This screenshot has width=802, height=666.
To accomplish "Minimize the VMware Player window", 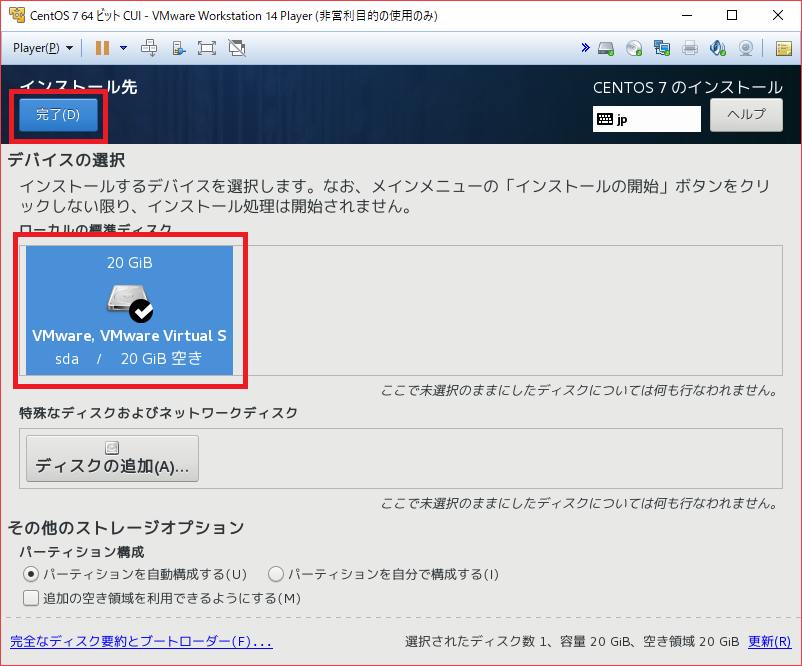I will 687,15.
